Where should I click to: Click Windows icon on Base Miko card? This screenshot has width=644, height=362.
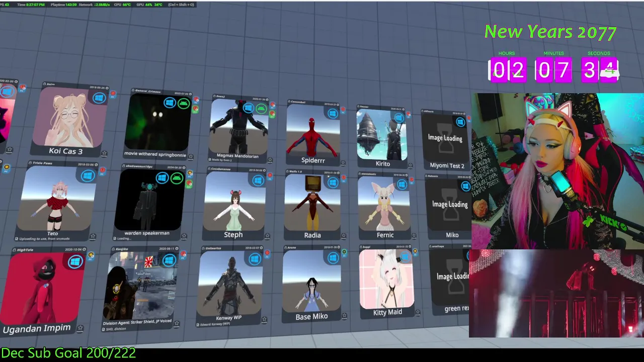click(333, 258)
